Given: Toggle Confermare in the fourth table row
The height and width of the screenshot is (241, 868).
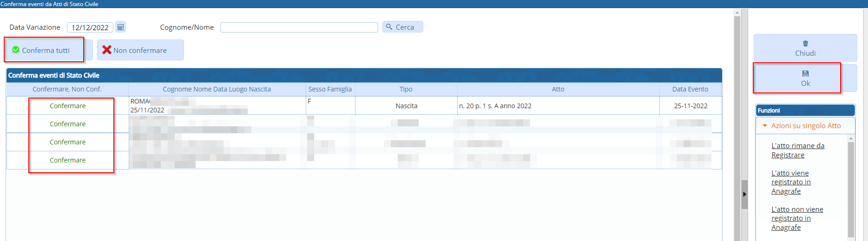Looking at the screenshot, I should pos(68,160).
